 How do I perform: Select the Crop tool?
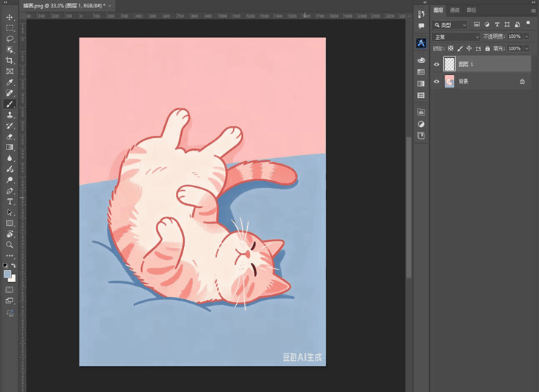click(x=10, y=61)
